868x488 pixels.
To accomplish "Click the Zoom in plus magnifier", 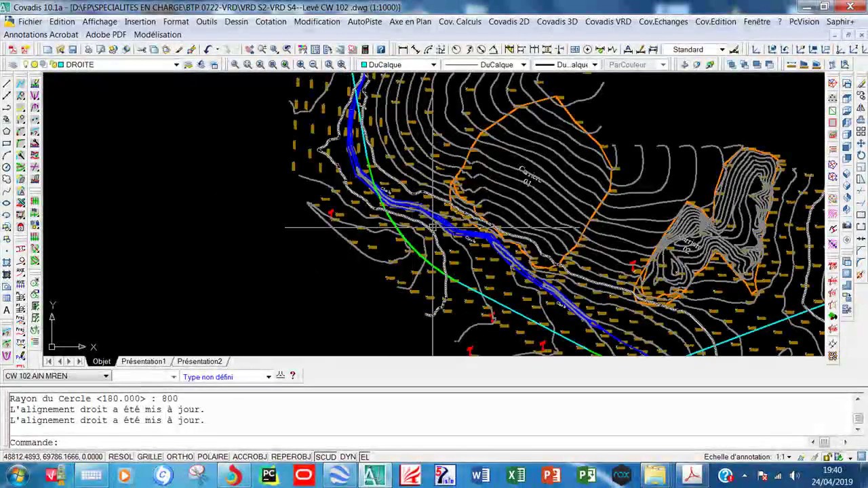I will tap(300, 64).
